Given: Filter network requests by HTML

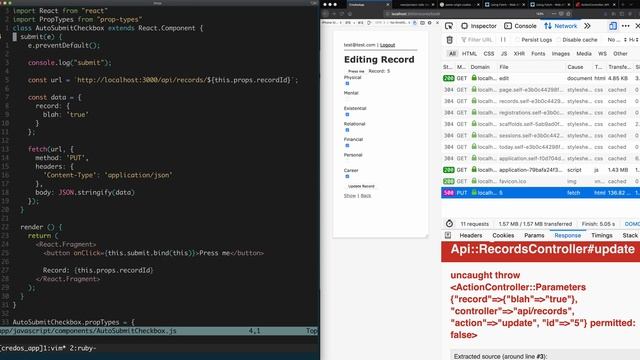Looking at the screenshot, I should tap(469, 53).
